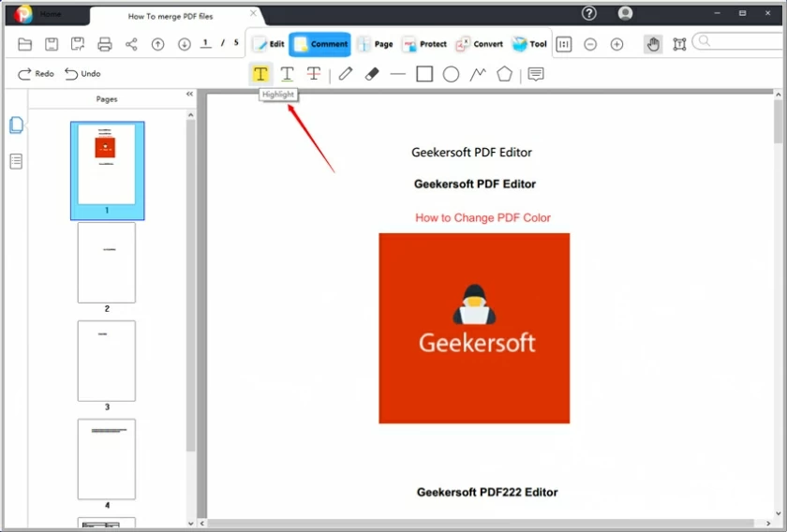Show page thumbnails sidebar icon
787x532 pixels.
point(16,125)
